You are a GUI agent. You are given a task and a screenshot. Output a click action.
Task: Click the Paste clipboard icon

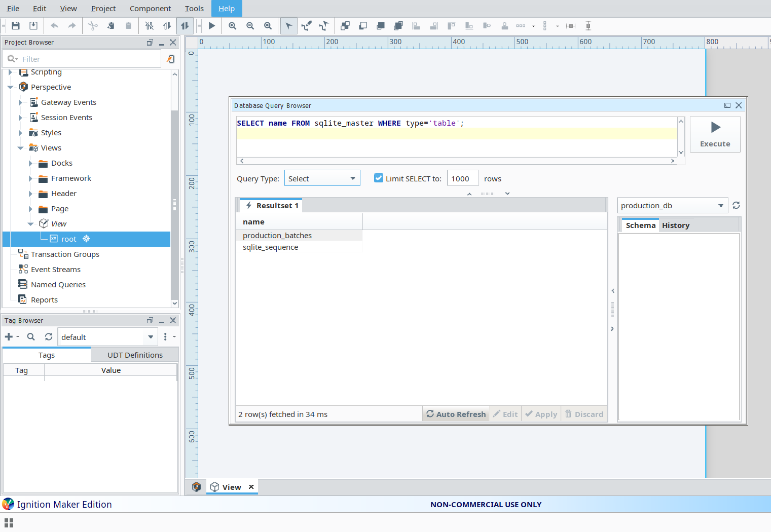point(128,26)
